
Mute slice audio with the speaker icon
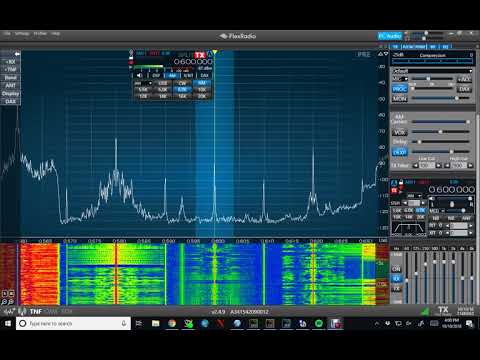pos(139,76)
